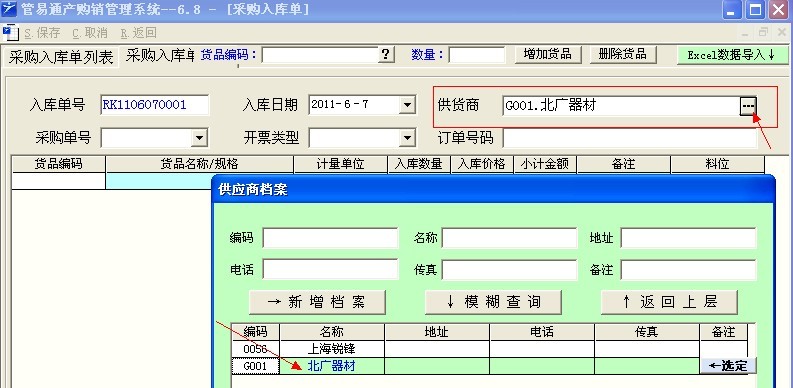
Task: Click the 选定 select button for the supplier row
Action: coord(728,366)
